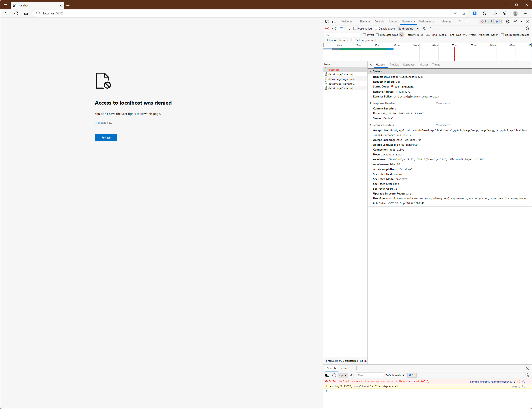The width and height of the screenshot is (532, 409).
Task: Check the Disable cache option
Action: [x=376, y=28]
